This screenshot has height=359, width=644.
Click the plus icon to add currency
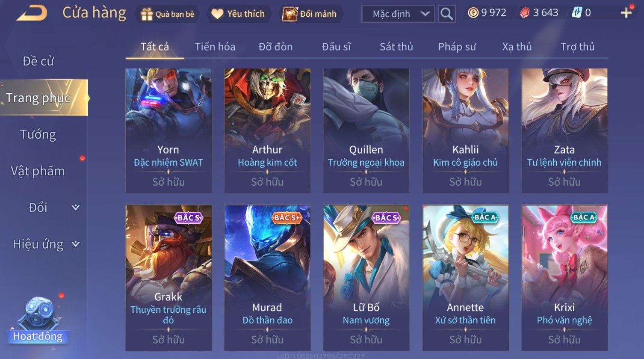(626, 13)
